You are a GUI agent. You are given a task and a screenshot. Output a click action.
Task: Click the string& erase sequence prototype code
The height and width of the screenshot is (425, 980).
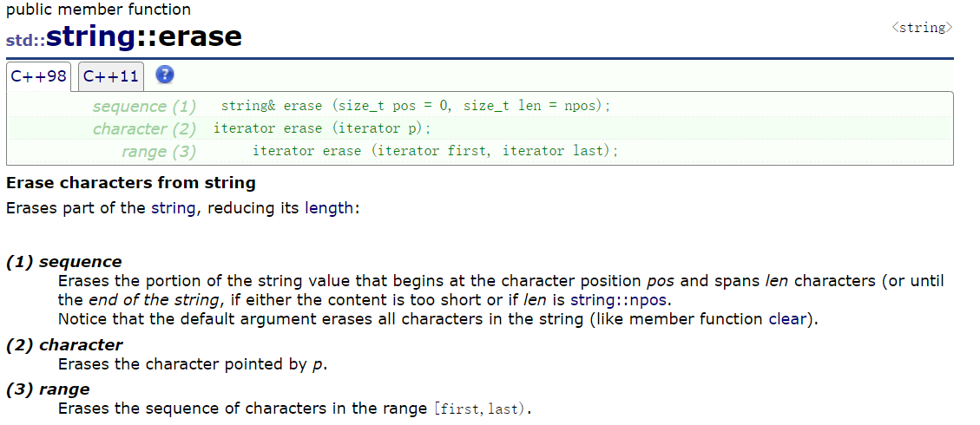tap(416, 106)
